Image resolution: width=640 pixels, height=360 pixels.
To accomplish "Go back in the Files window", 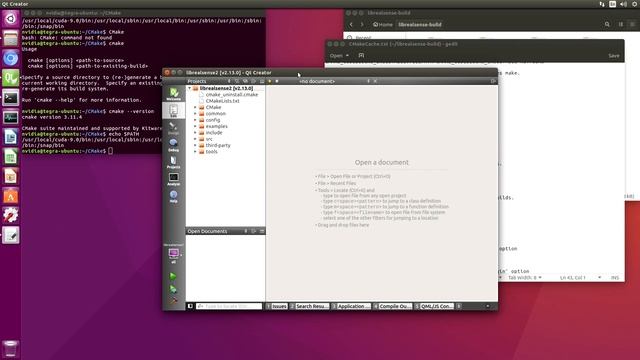I will coord(351,24).
